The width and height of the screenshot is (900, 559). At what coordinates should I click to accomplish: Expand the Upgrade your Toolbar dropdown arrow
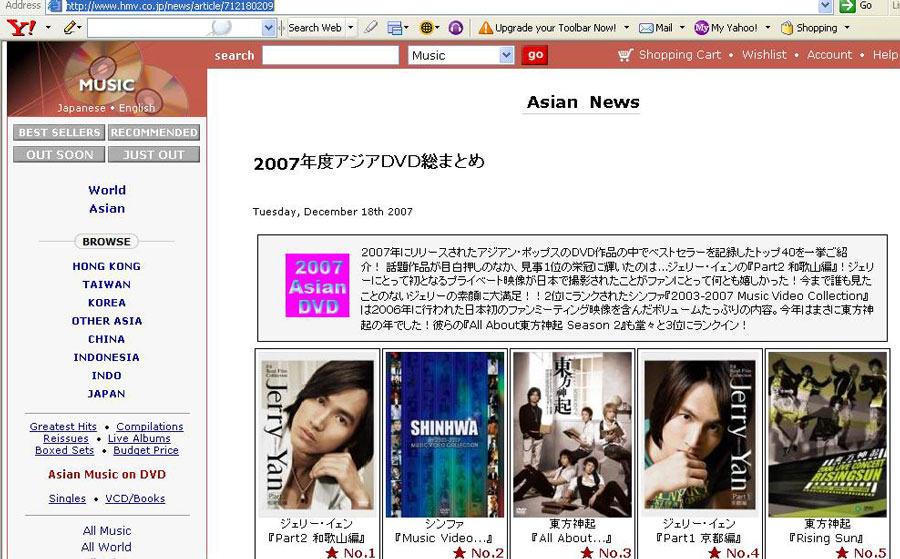click(x=626, y=28)
